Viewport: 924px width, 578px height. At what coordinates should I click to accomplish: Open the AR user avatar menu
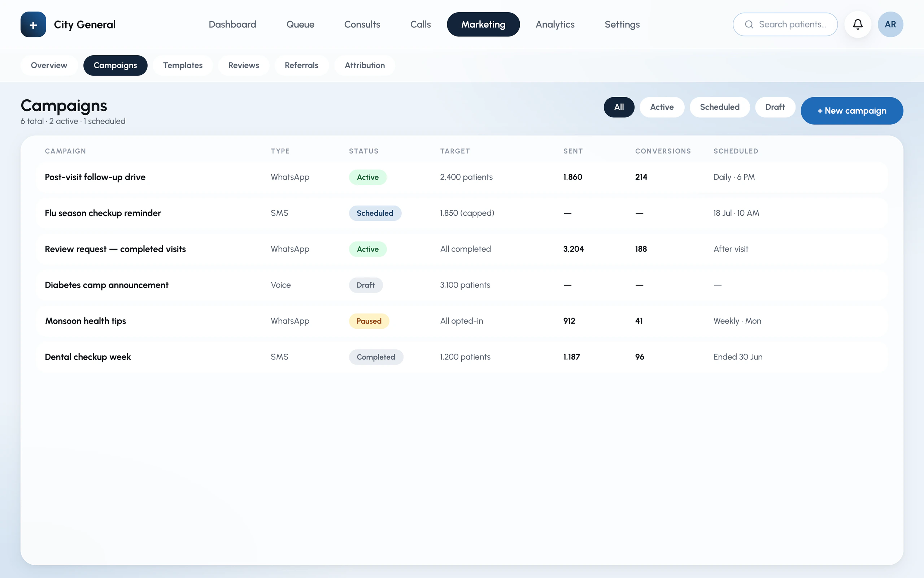coord(890,25)
